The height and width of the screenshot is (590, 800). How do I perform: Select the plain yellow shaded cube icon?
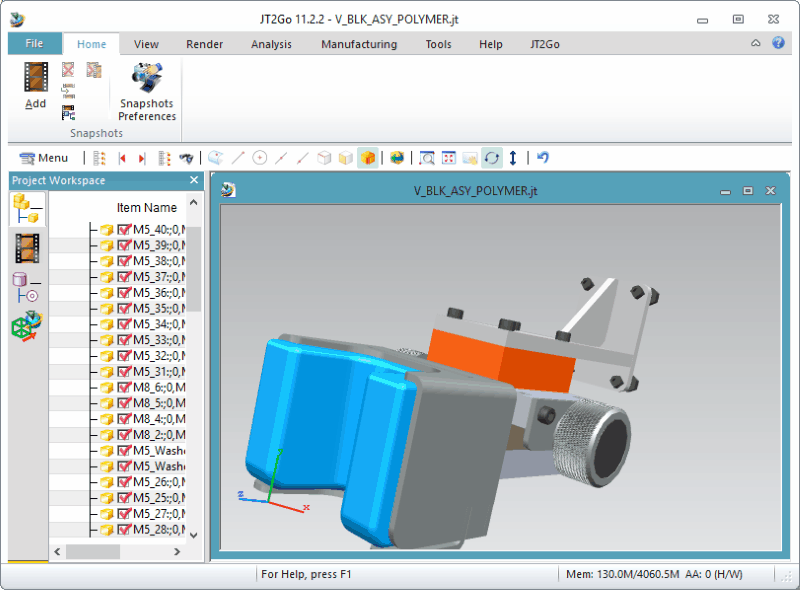tap(345, 158)
